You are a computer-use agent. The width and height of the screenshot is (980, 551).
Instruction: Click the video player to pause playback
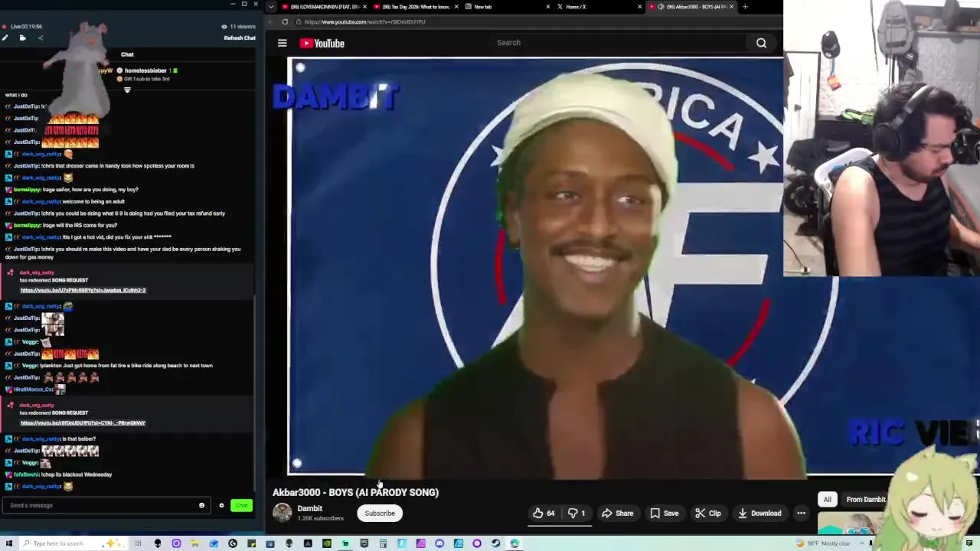536,268
